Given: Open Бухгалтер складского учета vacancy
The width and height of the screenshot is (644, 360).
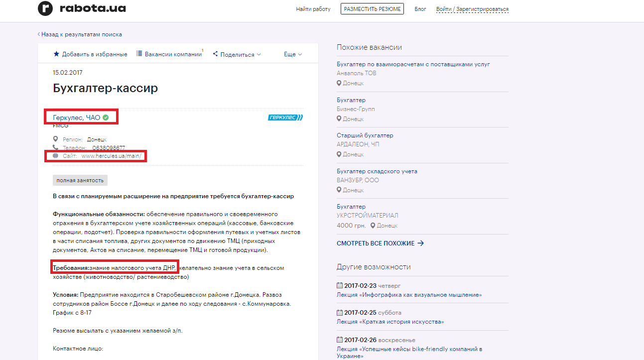Looking at the screenshot, I should click(x=377, y=171).
